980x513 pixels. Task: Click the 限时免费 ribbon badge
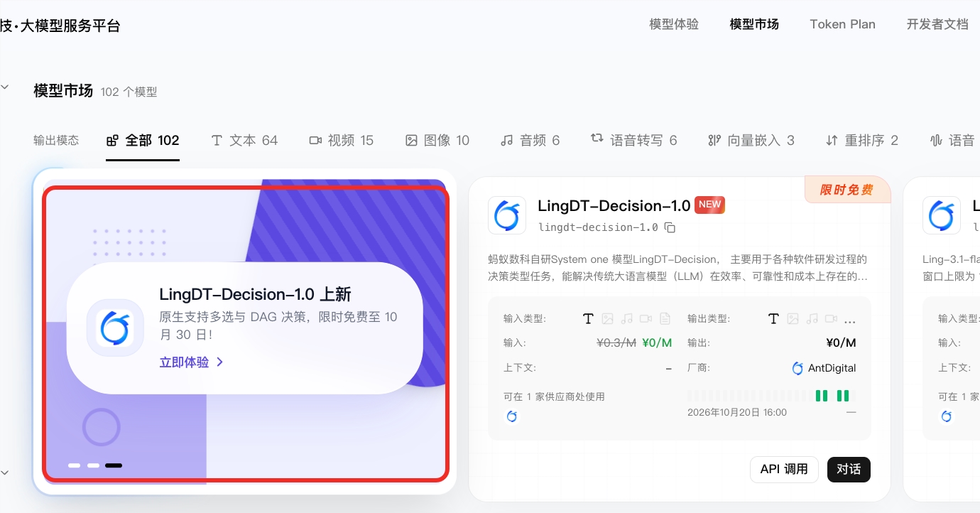click(846, 190)
